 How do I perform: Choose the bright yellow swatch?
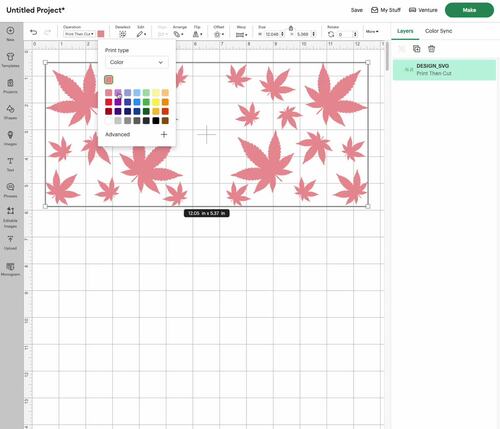point(156,102)
